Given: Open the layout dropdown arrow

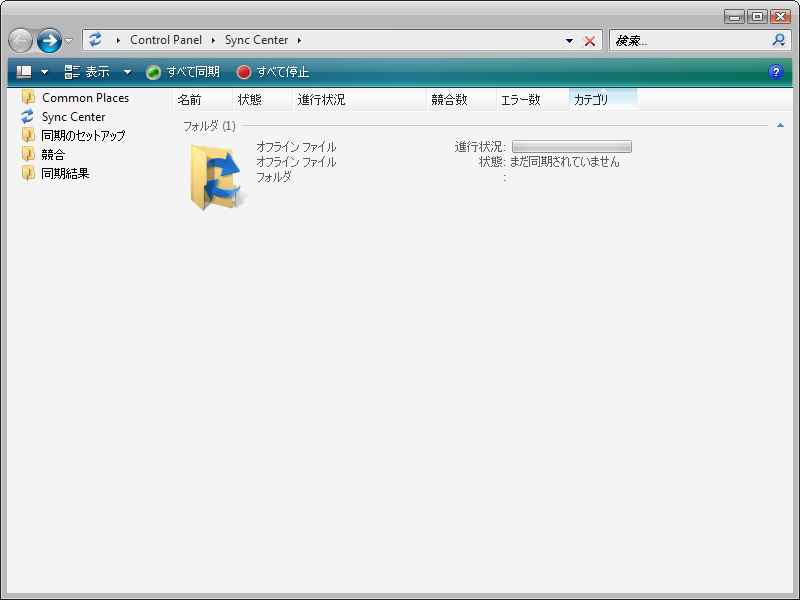Looking at the screenshot, I should click(x=44, y=72).
